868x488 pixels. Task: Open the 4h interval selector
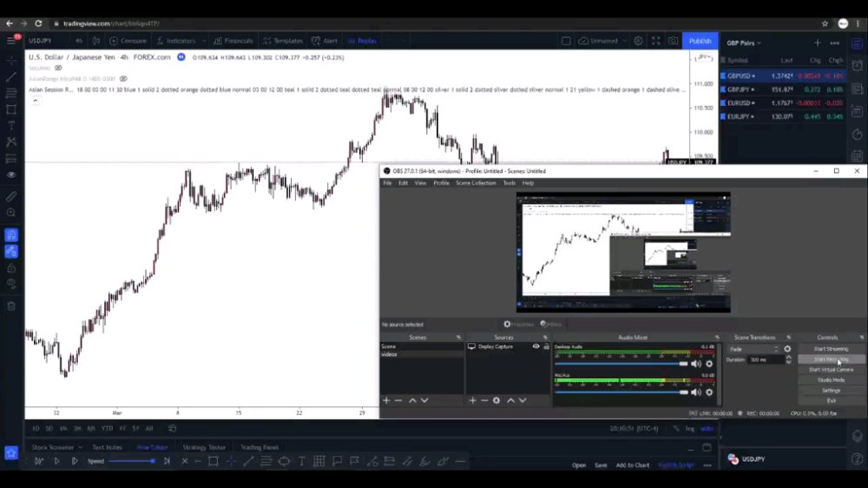click(79, 41)
